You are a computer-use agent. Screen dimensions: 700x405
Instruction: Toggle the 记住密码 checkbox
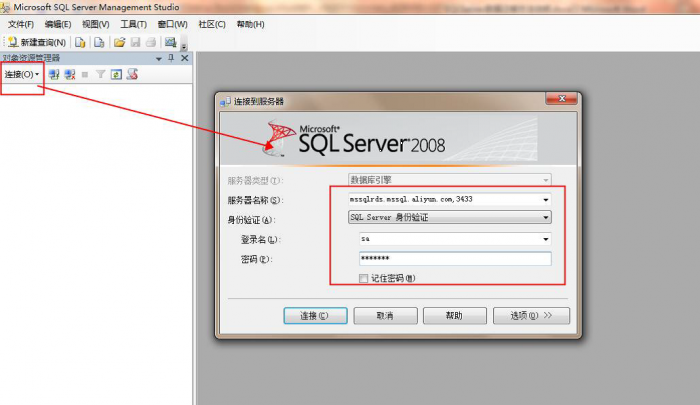pos(364,278)
